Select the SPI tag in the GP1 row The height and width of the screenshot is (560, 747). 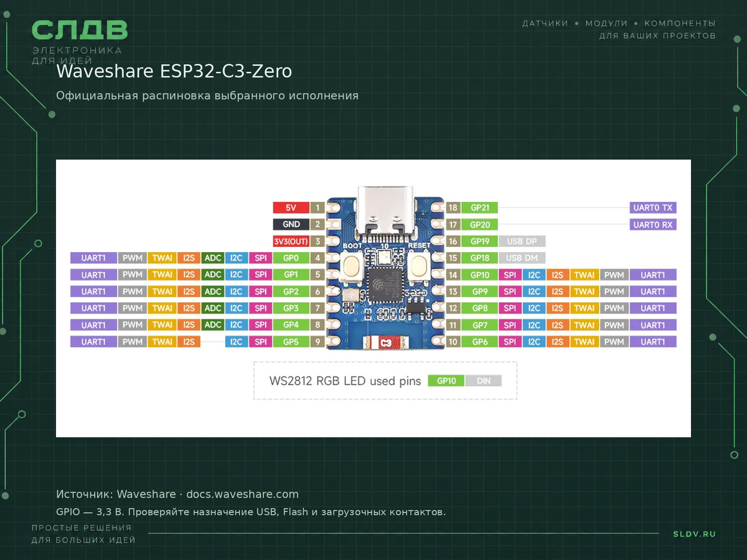(261, 275)
